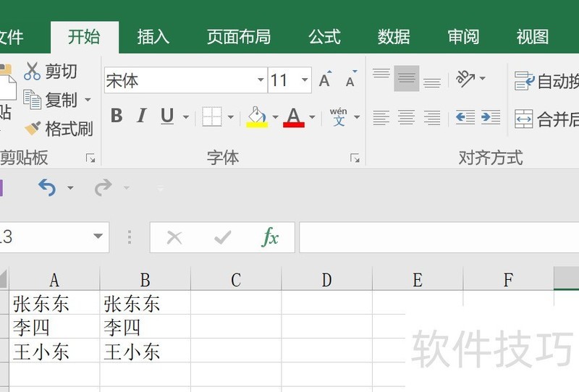Open the text orientation dropdown arrow
This screenshot has width=579, height=392.
point(482,78)
